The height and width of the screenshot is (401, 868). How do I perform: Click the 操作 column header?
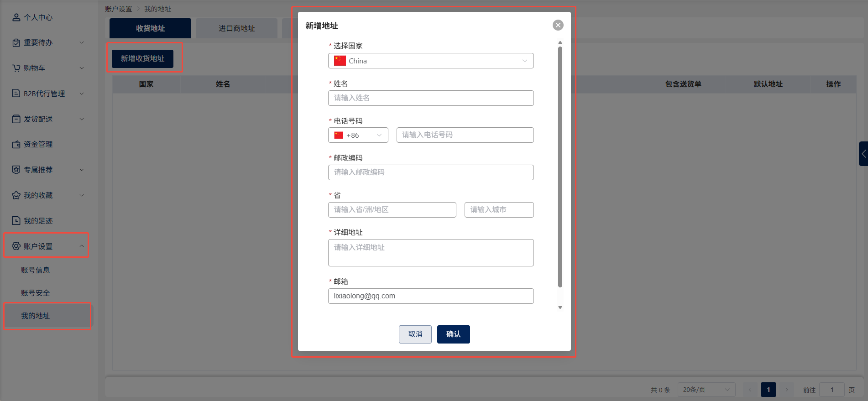[x=833, y=84]
